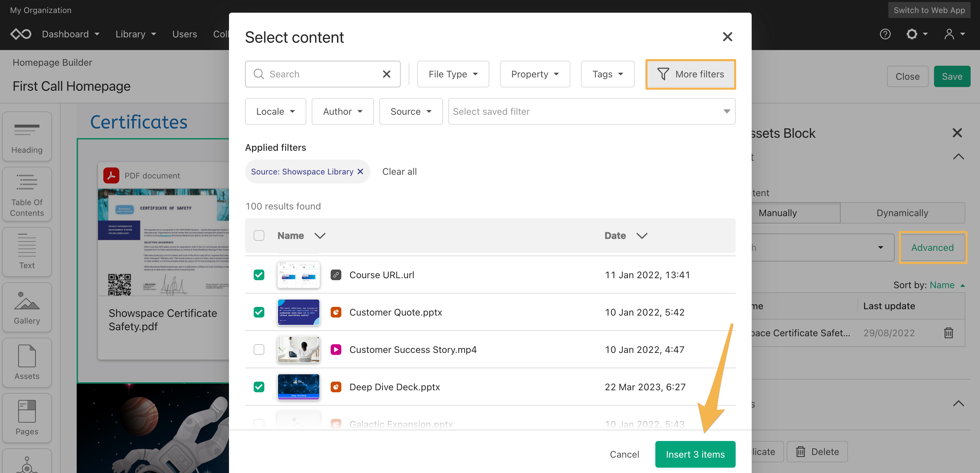This screenshot has width=980, height=473.
Task: Add a Pages block from sidebar
Action: coord(27,418)
